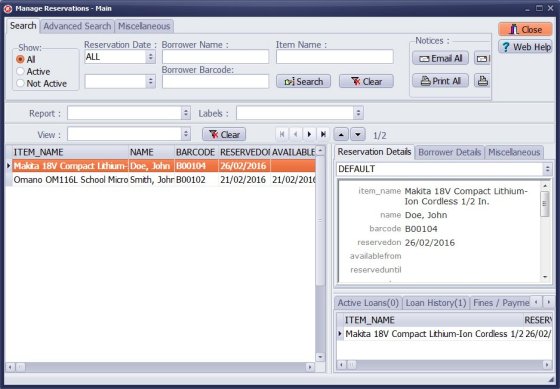Click the Print All button
The height and width of the screenshot is (389, 560).
tap(440, 81)
